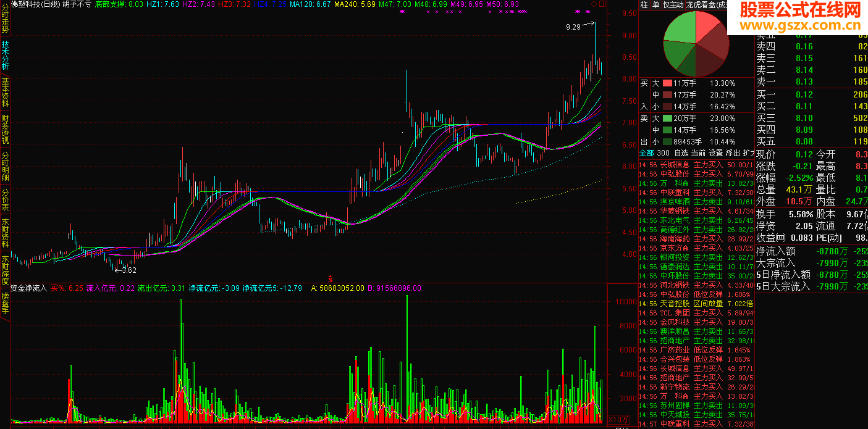The image size is (868, 429).
Task: Open the 苏州固锝 alert row
Action: [x=696, y=406]
